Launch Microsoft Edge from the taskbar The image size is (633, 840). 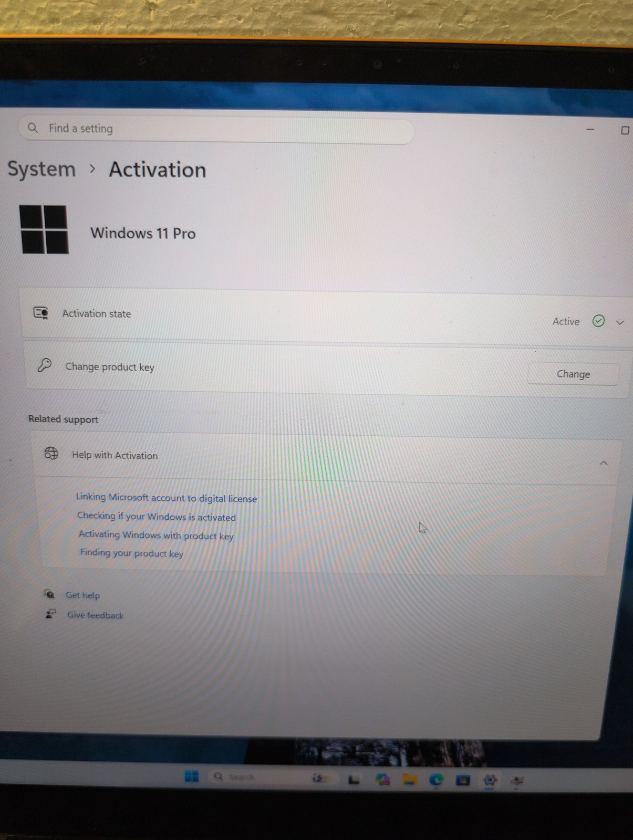436,780
